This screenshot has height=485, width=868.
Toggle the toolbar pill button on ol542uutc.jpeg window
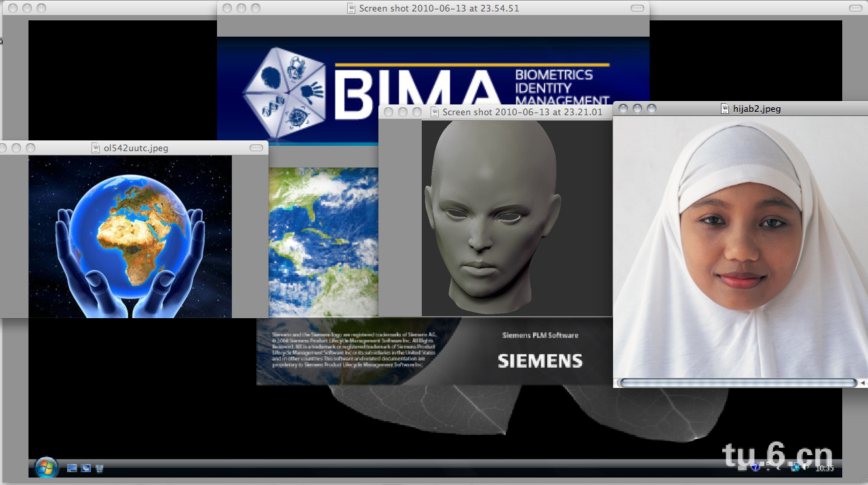(256, 148)
